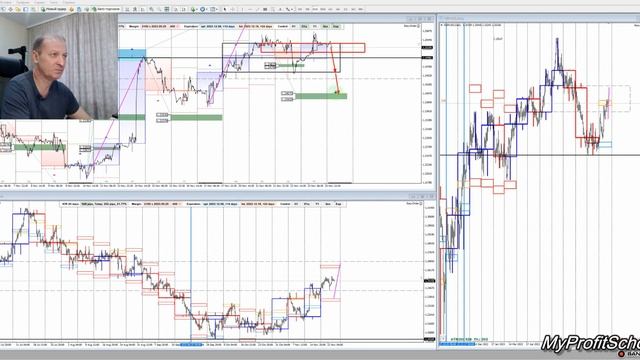Open the chart Templates dropdown
640x360 pixels.
tap(213, 9)
